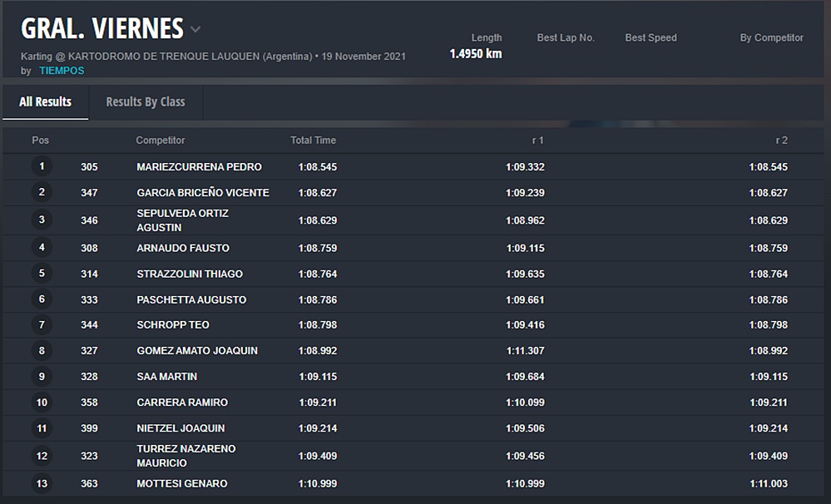831x504 pixels.
Task: Click the position 2 badge icon
Action: pos(42,192)
